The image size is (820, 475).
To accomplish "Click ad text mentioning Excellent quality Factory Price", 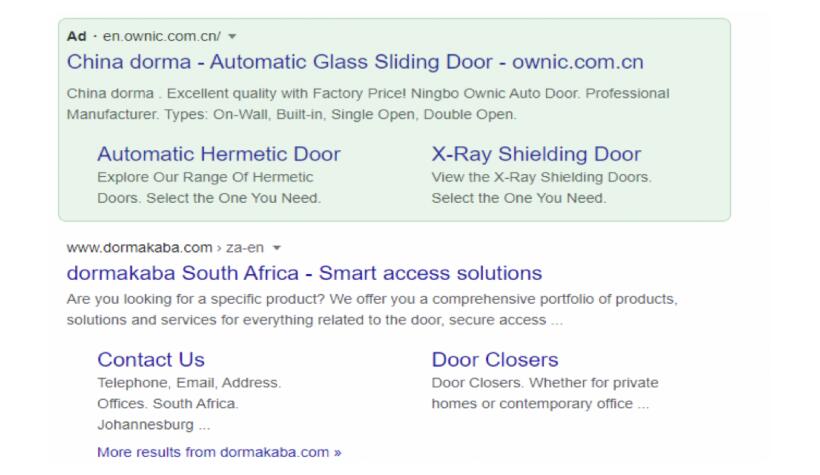I will pos(369,93).
